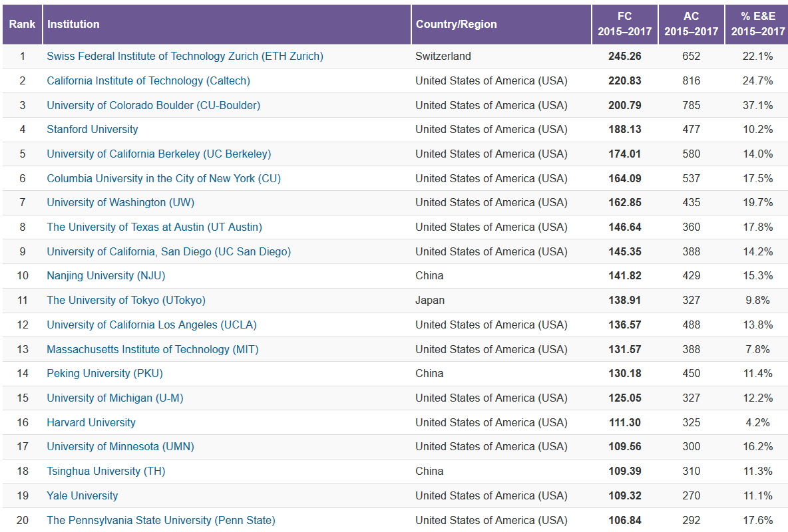
Task: Select FC value 111.30
Action: click(x=625, y=423)
